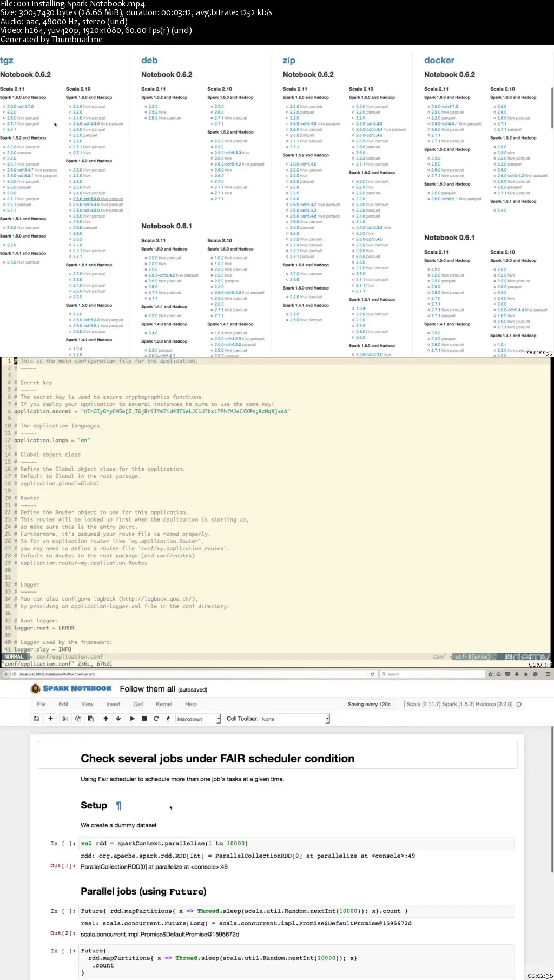Click the logger.play = INFO line
The image size is (554, 980).
click(43, 650)
